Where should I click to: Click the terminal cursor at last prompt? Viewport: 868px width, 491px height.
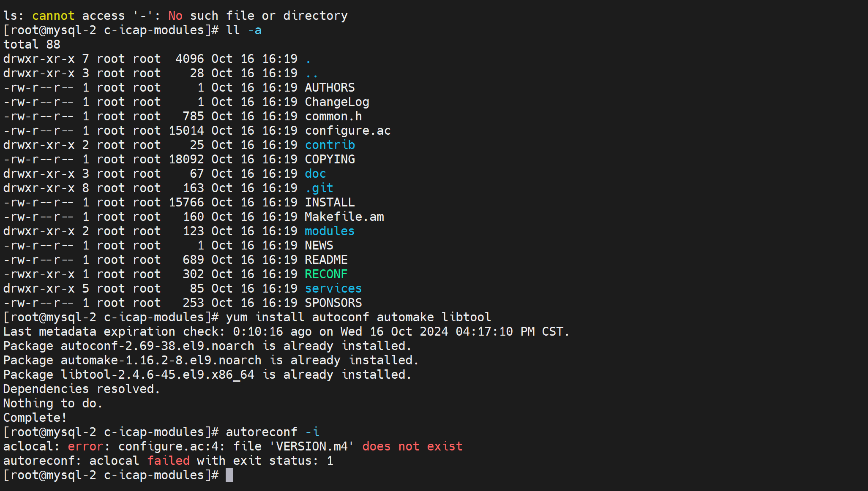pos(229,475)
